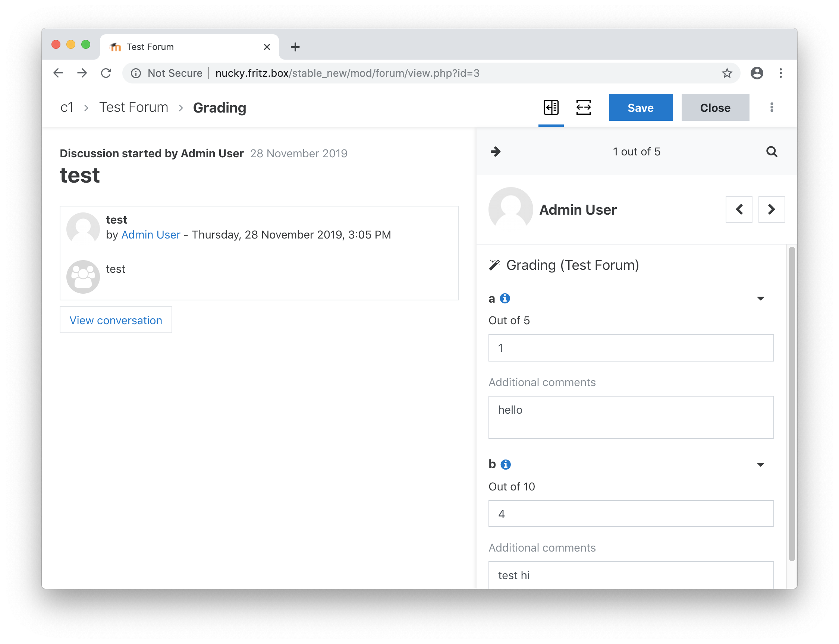839x644 pixels.
Task: Show info for criterion b
Action: tap(505, 464)
